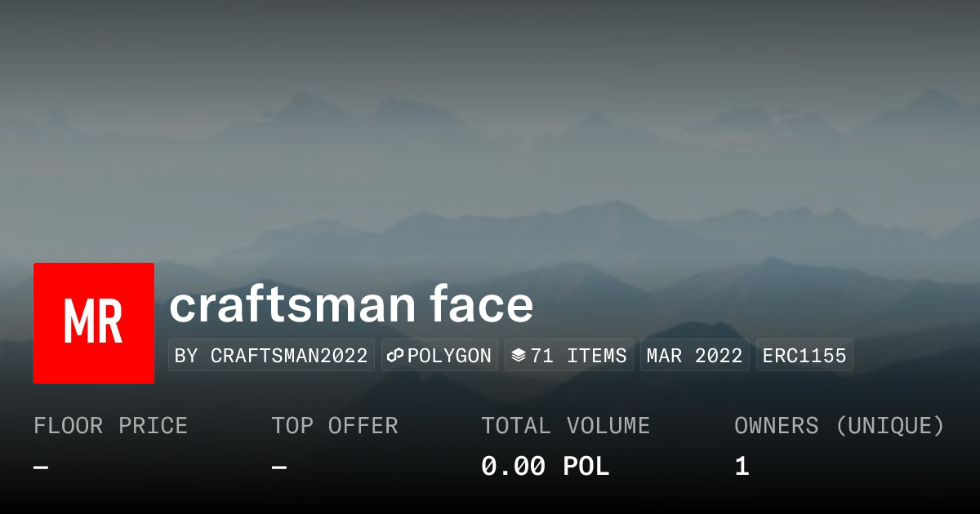Click the unique owners count of 1
This screenshot has width=980, height=514.
(741, 465)
